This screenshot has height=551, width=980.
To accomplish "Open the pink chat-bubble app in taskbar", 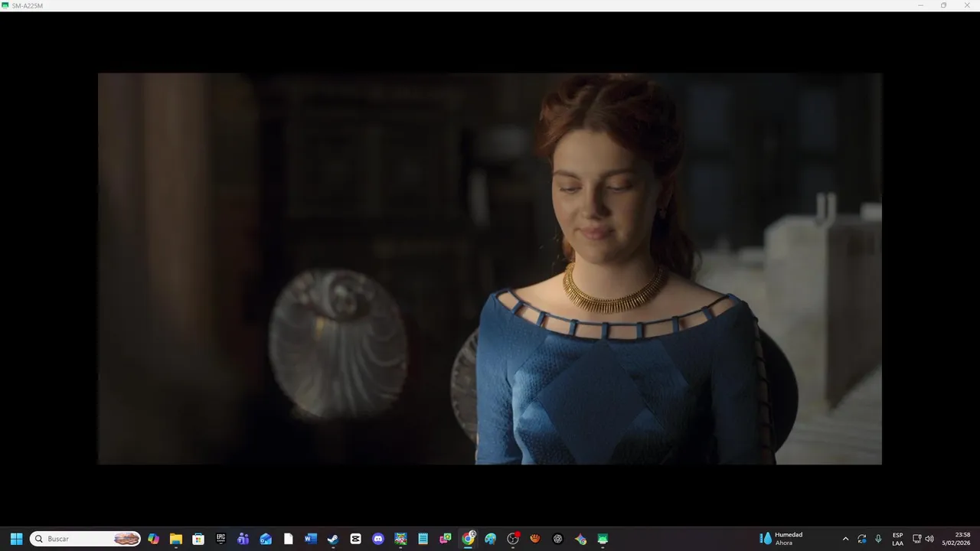I will tap(446, 539).
